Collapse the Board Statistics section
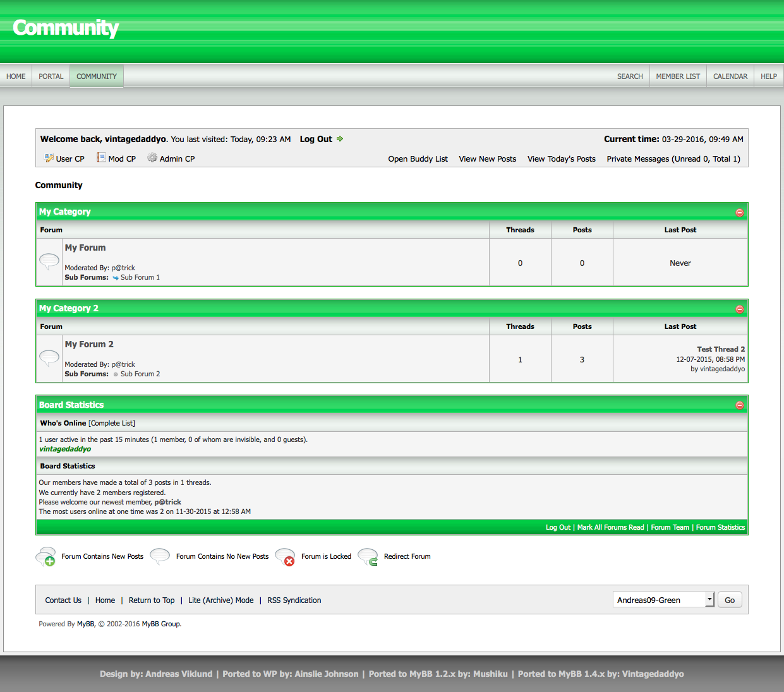Screen dimensions: 784x692 pyautogui.click(x=739, y=405)
